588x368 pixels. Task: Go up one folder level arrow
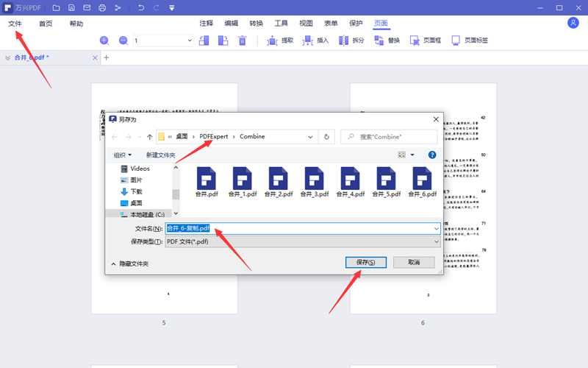(x=150, y=137)
